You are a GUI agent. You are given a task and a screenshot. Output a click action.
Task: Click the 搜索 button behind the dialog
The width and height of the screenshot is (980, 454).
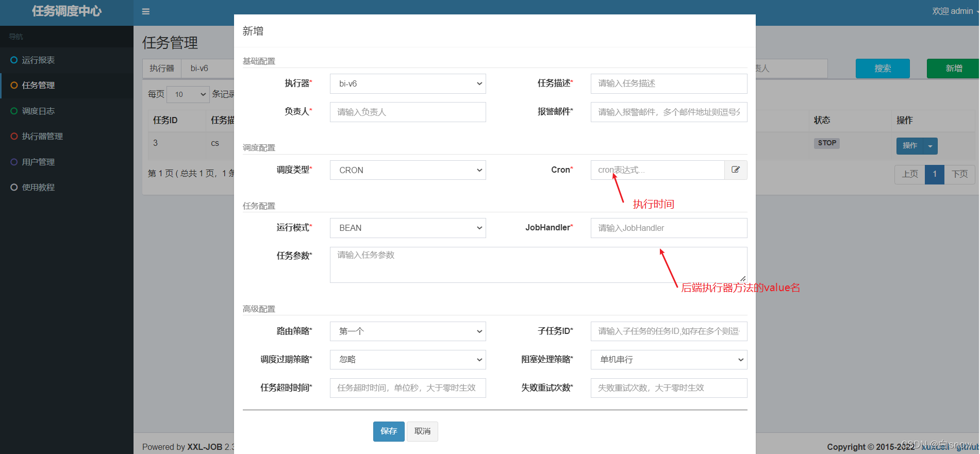click(883, 69)
